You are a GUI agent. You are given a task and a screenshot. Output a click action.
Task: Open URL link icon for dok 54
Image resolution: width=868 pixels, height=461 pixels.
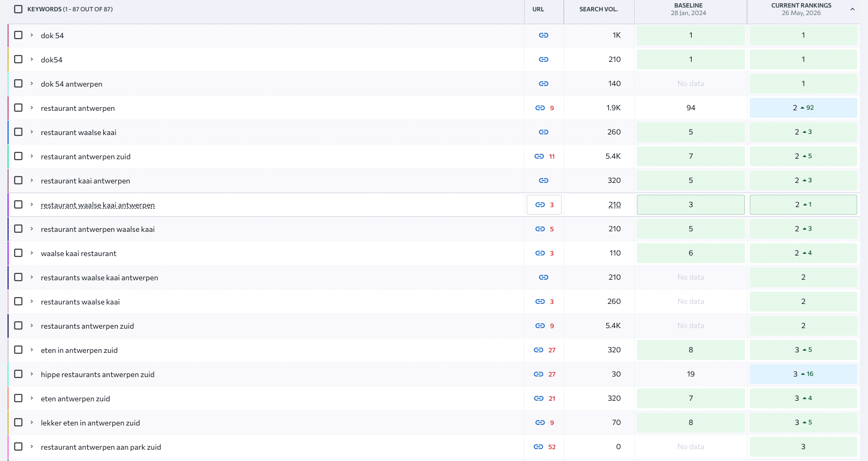click(543, 36)
